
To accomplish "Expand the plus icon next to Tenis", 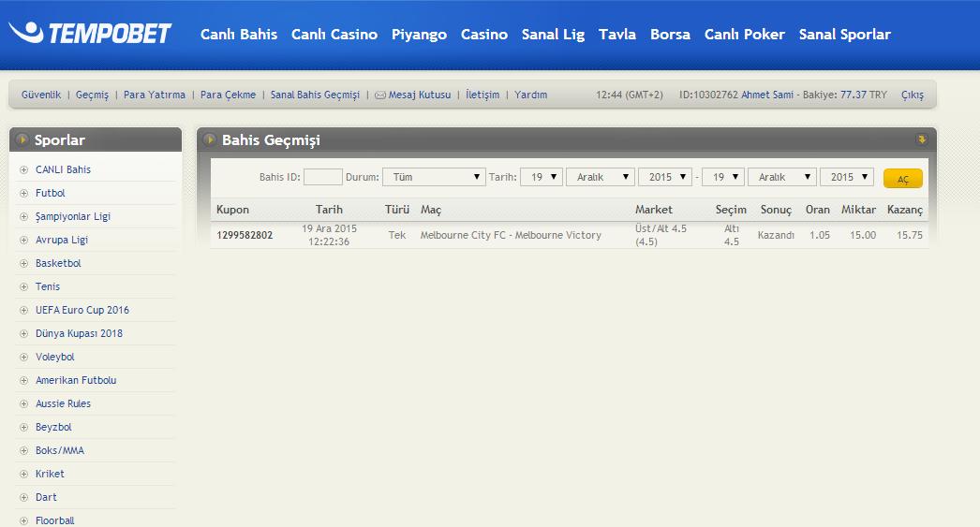I will (23, 287).
